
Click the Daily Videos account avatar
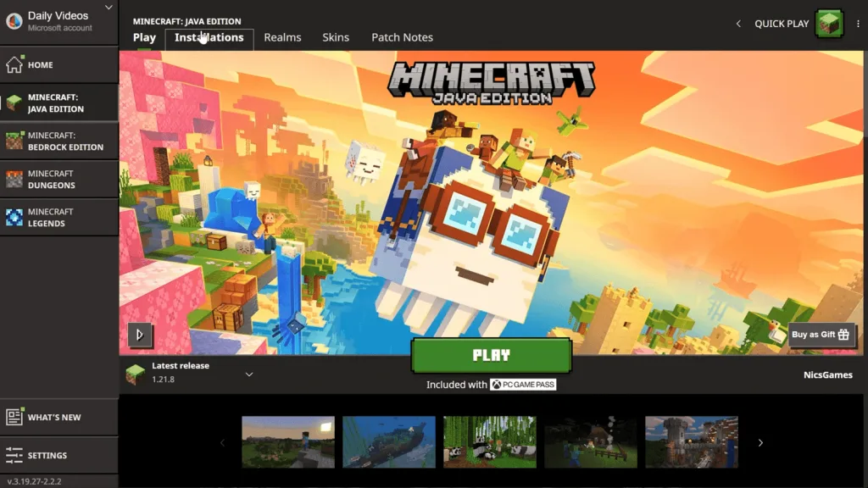14,21
